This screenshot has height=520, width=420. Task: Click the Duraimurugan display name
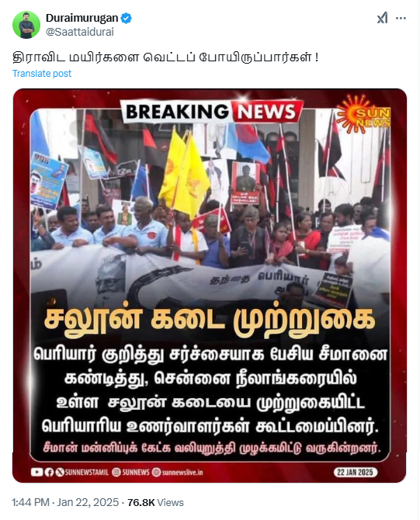click(82, 18)
